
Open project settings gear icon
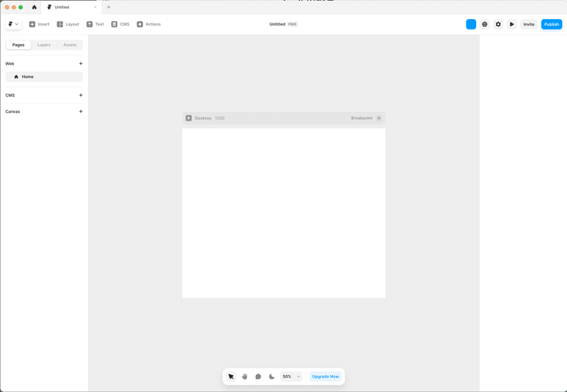point(498,24)
